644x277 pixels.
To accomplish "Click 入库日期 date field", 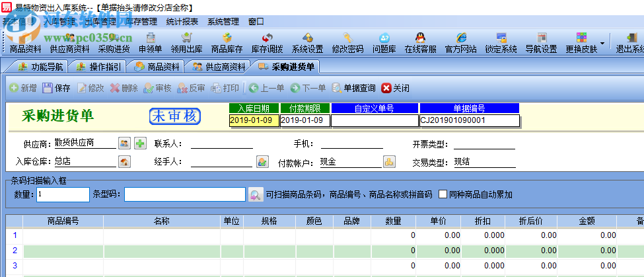I will (254, 120).
